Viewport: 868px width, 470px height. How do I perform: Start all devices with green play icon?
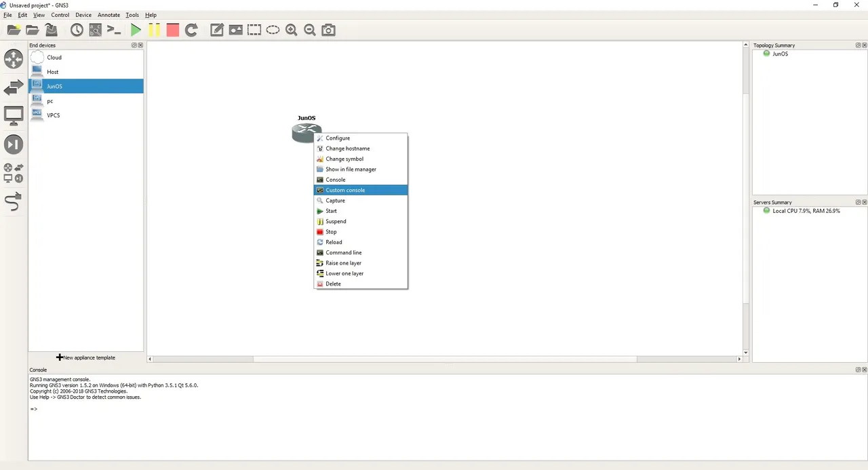(136, 30)
